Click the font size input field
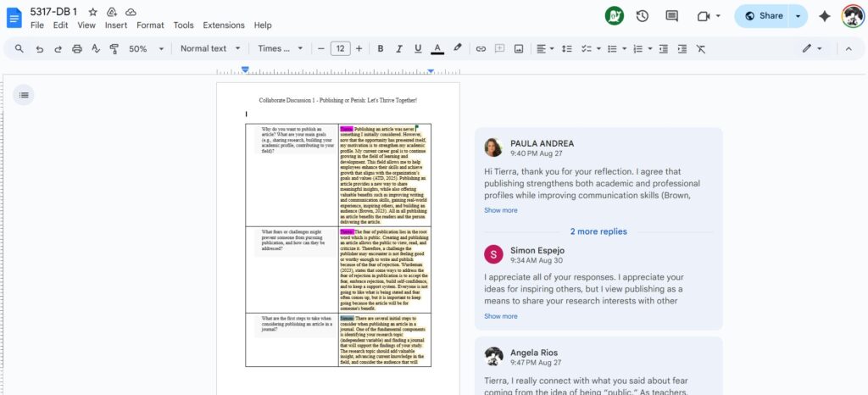868x395 pixels. click(340, 49)
